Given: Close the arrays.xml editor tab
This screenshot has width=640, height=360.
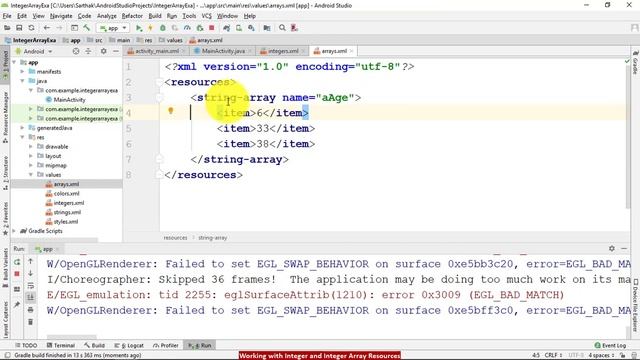Looking at the screenshot, I should (x=351, y=51).
